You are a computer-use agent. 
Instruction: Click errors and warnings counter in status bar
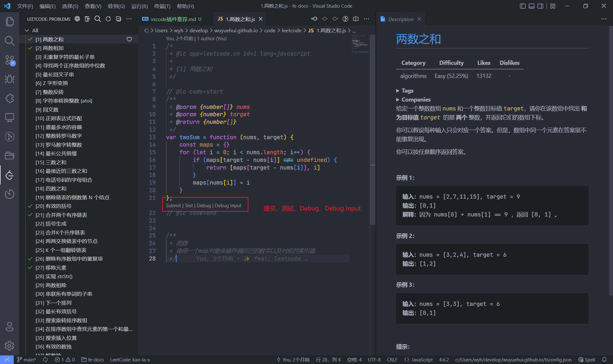(65, 360)
